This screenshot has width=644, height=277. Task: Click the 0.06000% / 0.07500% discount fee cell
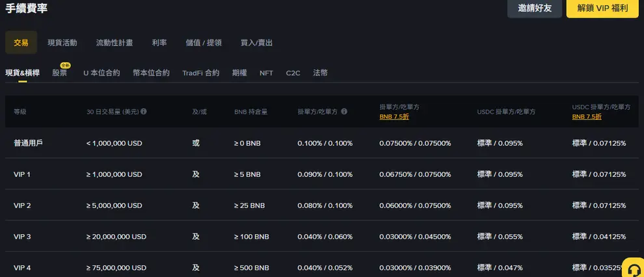click(415, 205)
